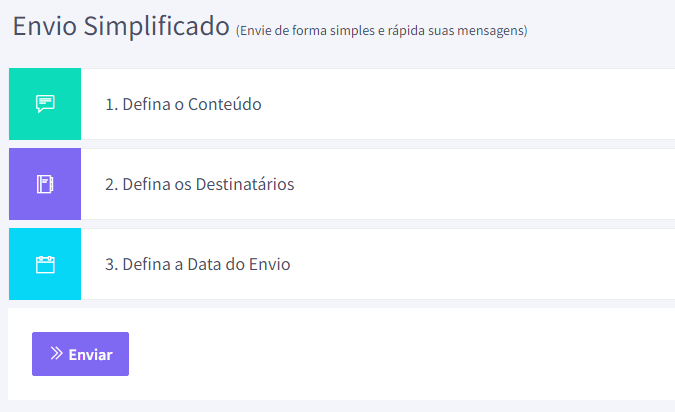Expand the '2. Defina os Destinatários' step
This screenshot has height=412, width=675.
[200, 184]
